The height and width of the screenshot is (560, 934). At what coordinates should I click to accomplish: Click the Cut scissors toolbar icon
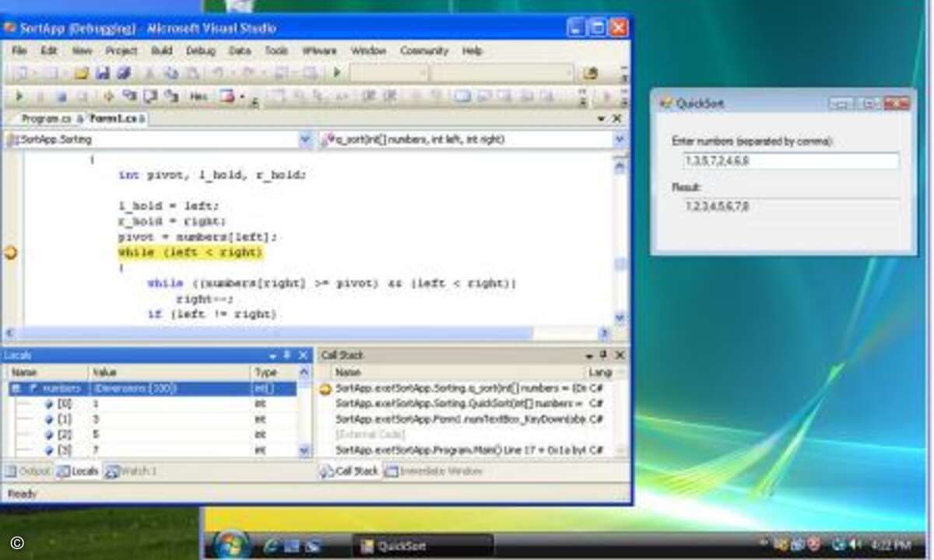point(149,73)
